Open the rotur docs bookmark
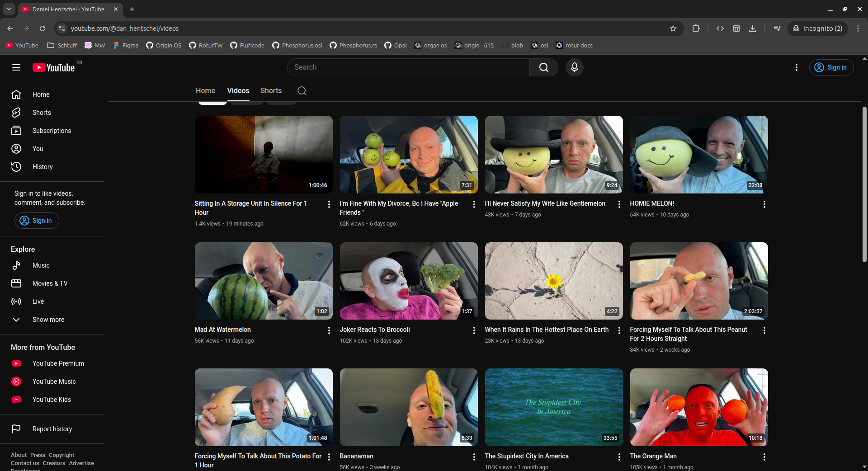Viewport: 868px width, 471px height. [x=574, y=45]
